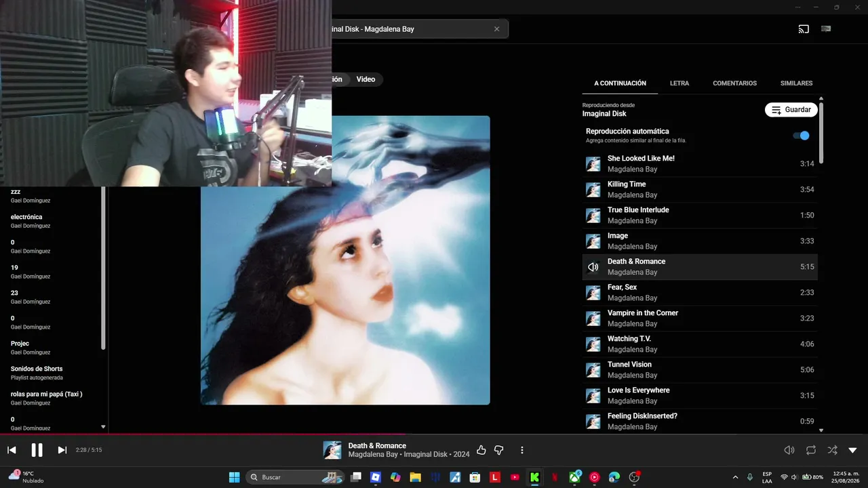Show hidden system tray icons
The width and height of the screenshot is (868, 488).
(x=736, y=477)
